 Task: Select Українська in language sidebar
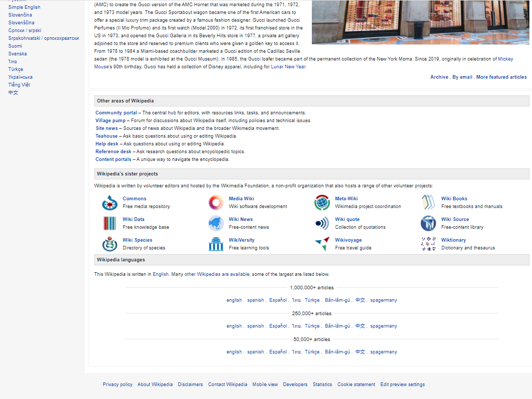tap(20, 77)
